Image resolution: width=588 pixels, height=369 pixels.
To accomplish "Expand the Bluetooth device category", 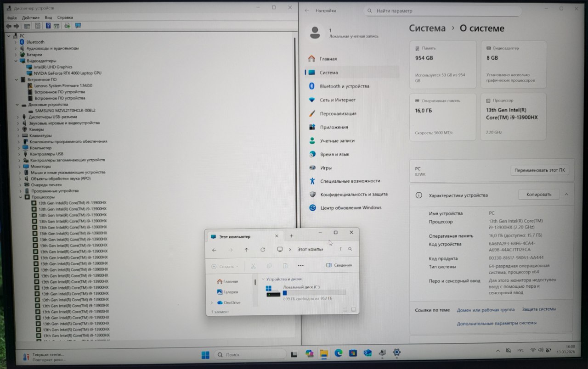I will click(16, 42).
